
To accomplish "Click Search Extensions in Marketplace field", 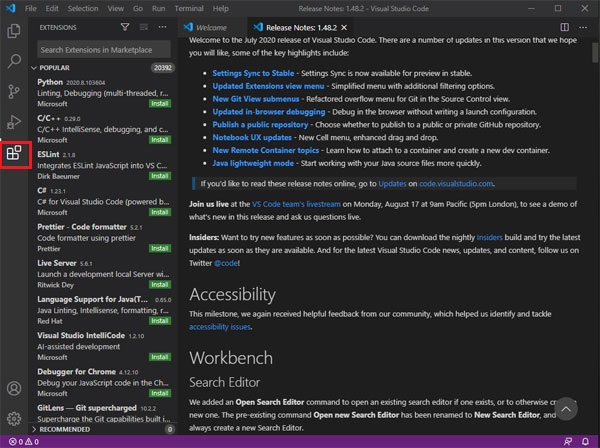I will coord(104,50).
